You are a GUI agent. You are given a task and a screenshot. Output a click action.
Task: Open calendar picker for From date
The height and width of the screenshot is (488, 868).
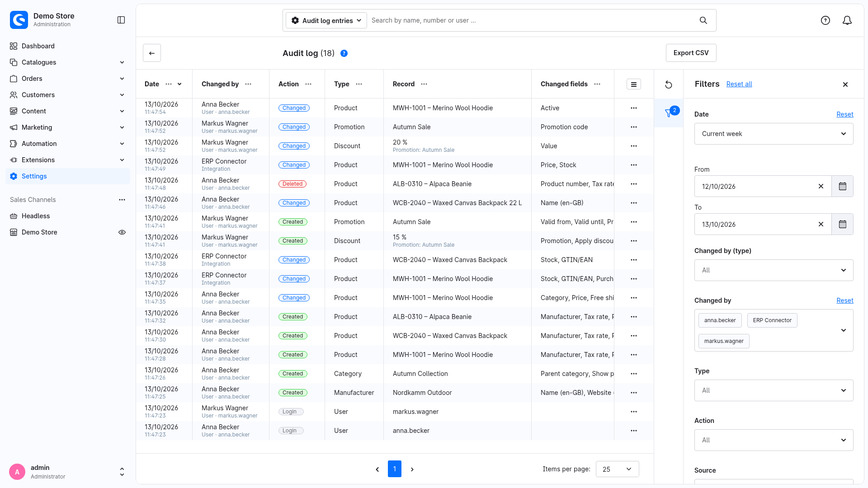843,186
